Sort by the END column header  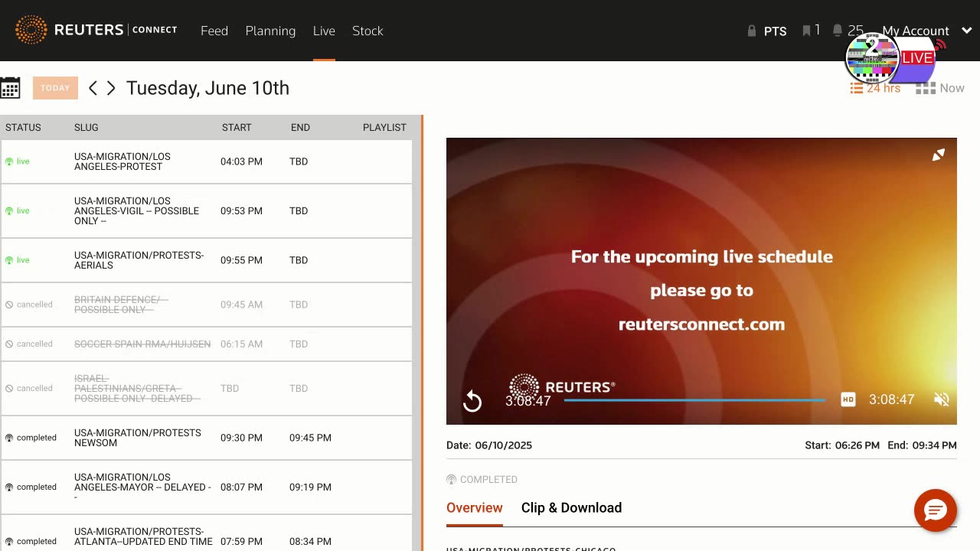300,128
